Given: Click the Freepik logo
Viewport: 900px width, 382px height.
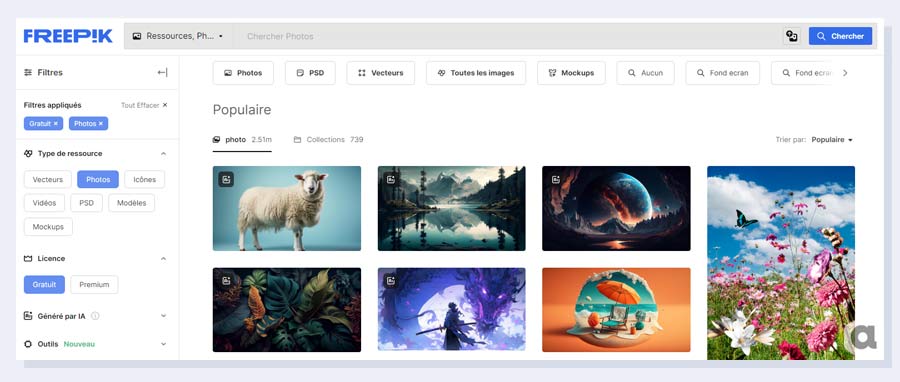Looking at the screenshot, I should pyautogui.click(x=68, y=36).
